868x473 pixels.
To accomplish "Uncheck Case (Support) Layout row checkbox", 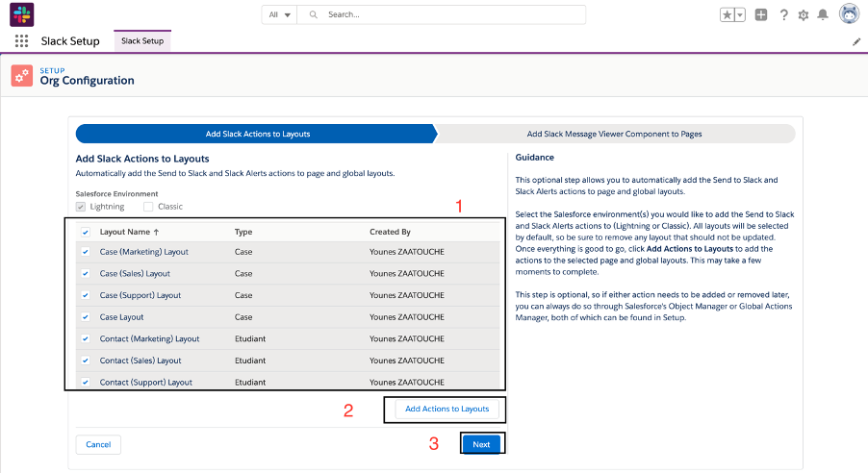I will [86, 295].
